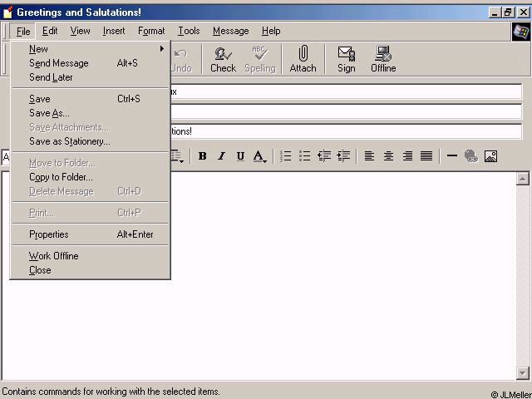Screen dimensions: 532x399
Task: Click the Cc address field
Action: point(346,111)
